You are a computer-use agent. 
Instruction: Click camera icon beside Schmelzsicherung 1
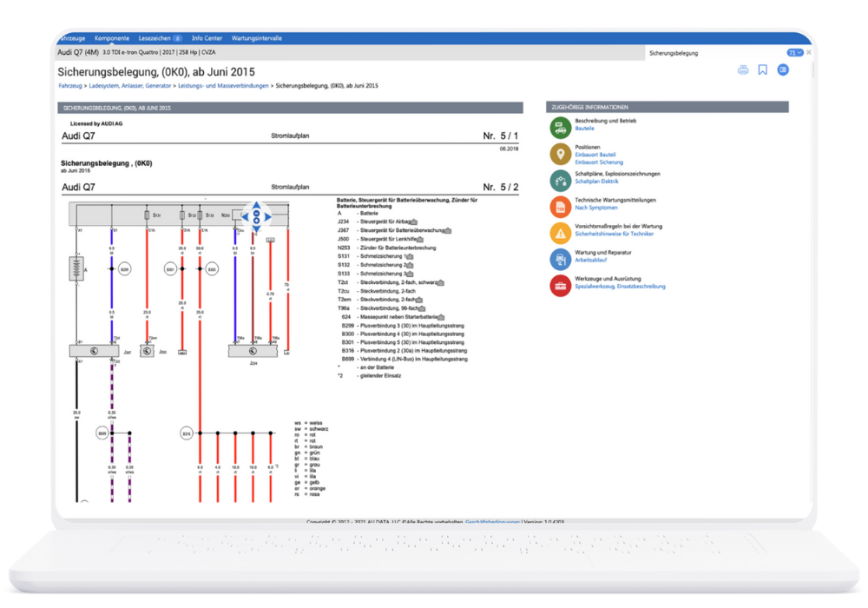[410, 256]
